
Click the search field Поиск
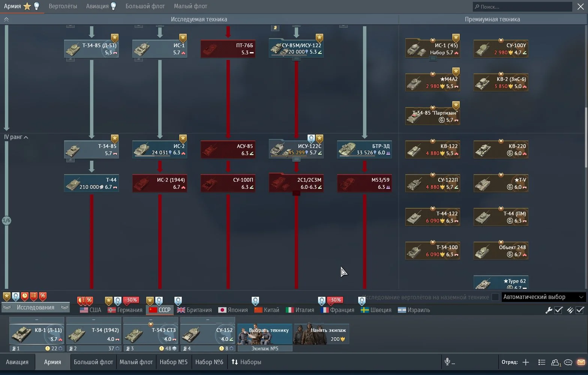tap(523, 7)
